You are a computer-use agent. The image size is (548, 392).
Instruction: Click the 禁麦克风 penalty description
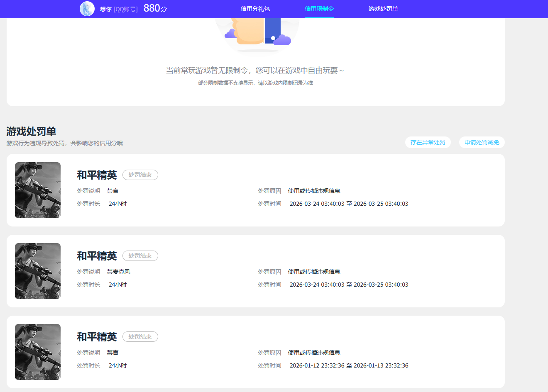click(x=119, y=272)
